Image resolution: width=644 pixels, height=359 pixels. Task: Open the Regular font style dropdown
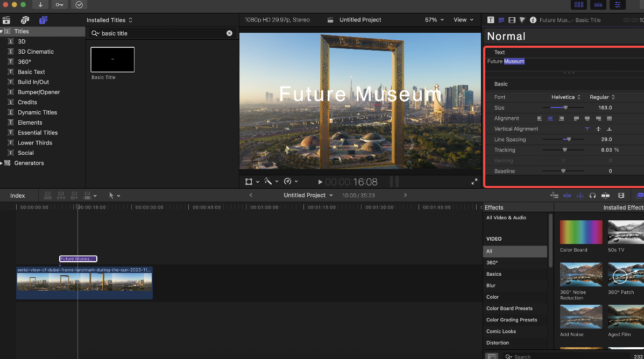602,97
